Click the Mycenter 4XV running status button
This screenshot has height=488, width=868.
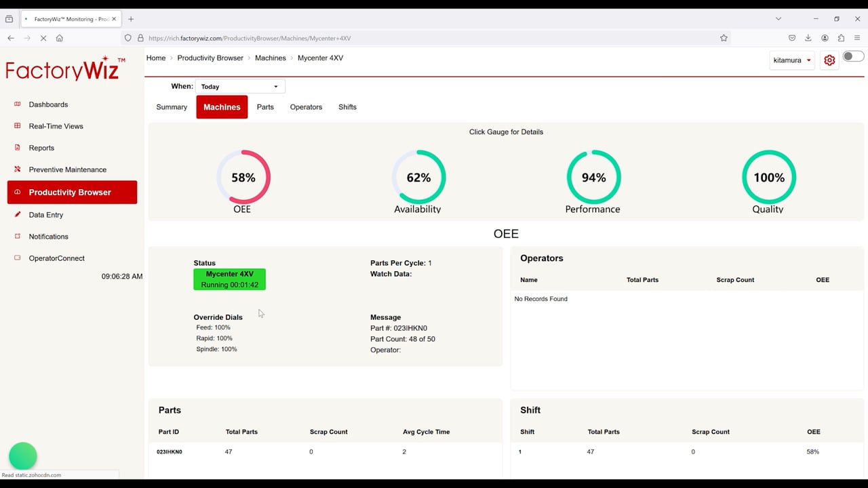click(229, 279)
